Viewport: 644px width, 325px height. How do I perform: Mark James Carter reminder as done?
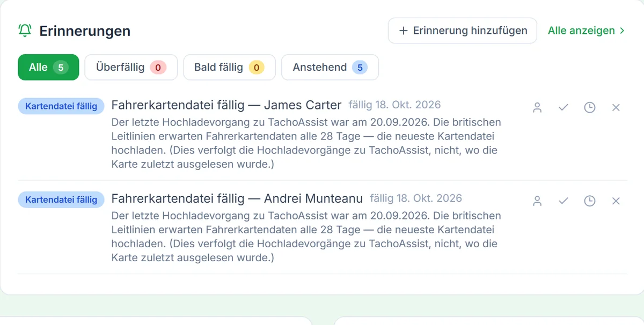563,108
